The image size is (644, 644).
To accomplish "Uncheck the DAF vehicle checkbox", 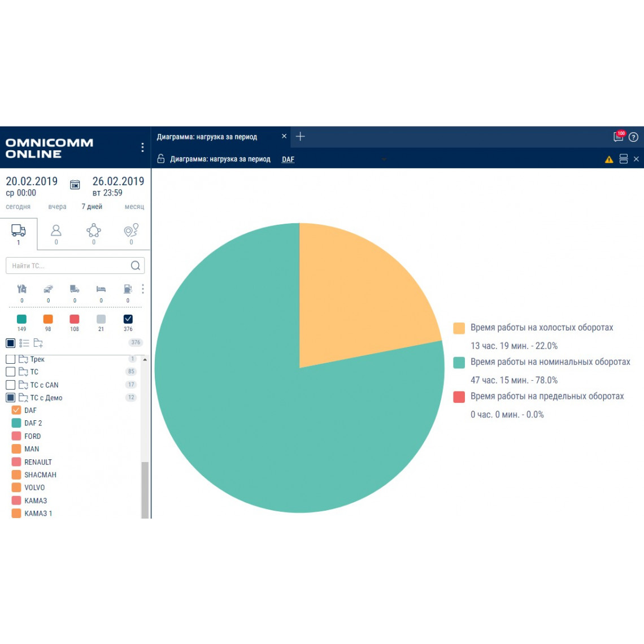I will [x=16, y=410].
